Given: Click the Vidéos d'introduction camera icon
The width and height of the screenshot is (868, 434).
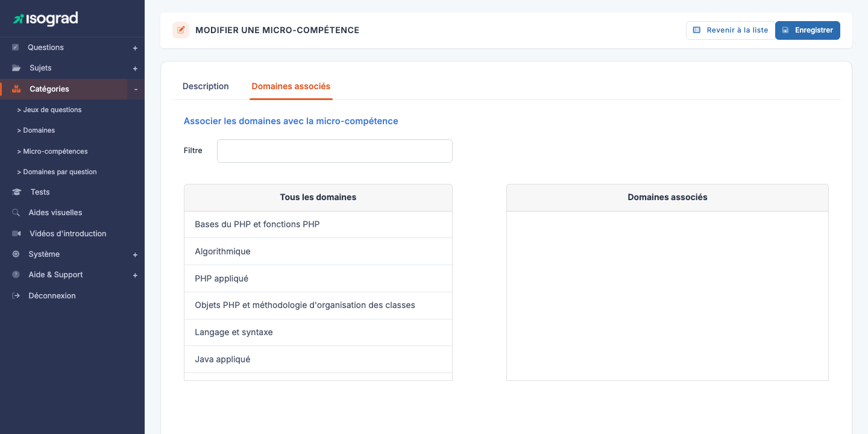Looking at the screenshot, I should 16,233.
